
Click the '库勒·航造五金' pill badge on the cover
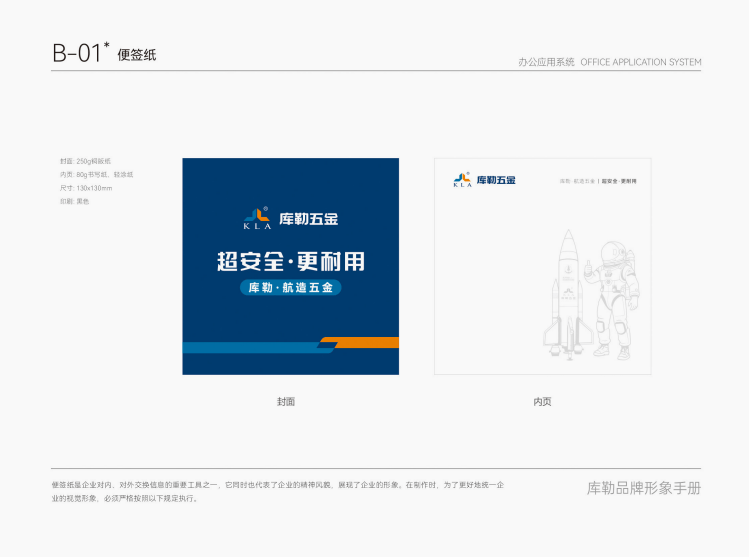click(290, 288)
